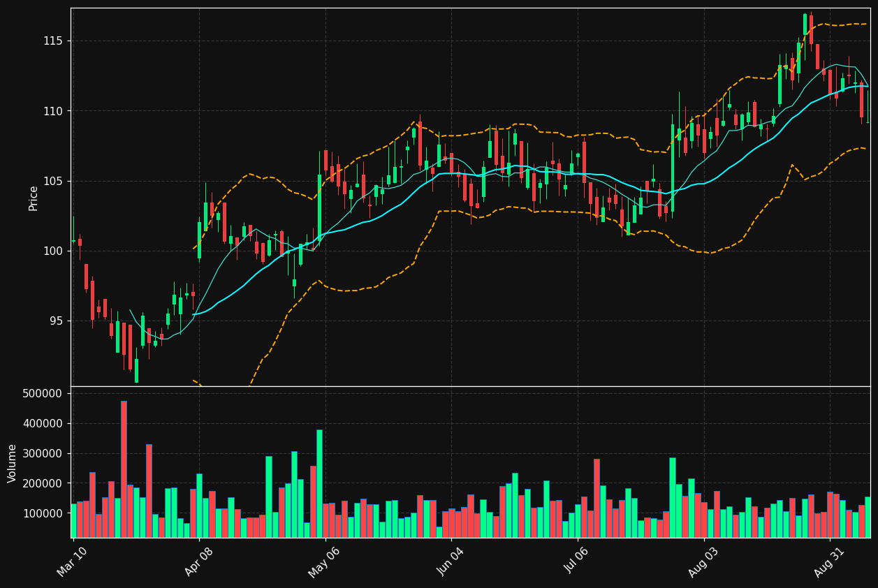Click the Jul 06 date label
The width and height of the screenshot is (878, 588).
[577, 561]
